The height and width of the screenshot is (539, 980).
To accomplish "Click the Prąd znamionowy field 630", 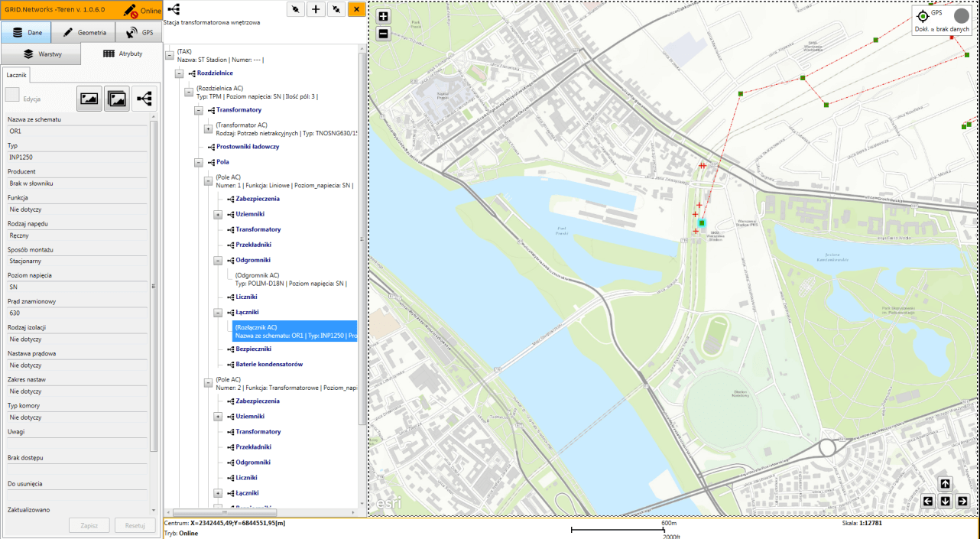I will [x=77, y=313].
